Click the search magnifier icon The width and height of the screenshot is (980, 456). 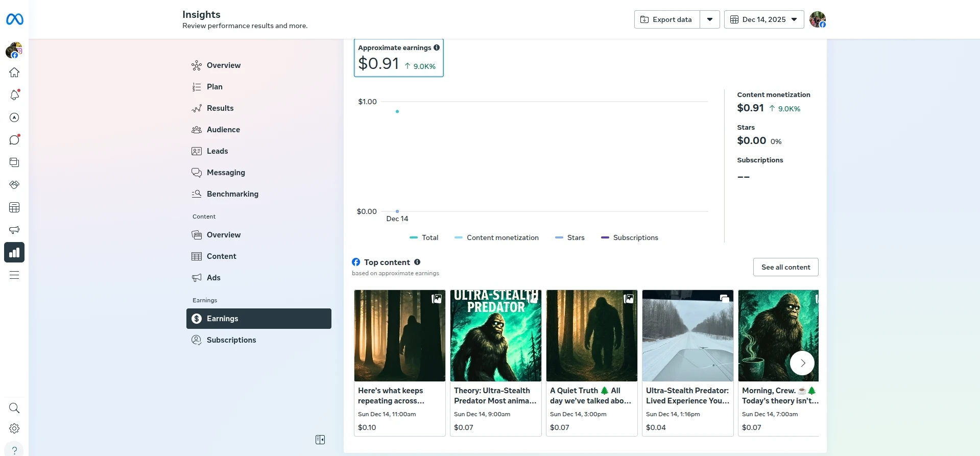tap(14, 408)
